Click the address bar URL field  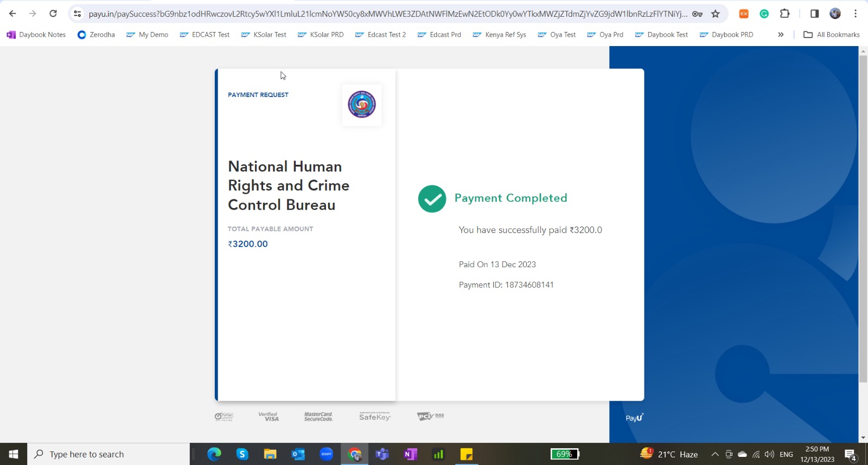click(387, 14)
